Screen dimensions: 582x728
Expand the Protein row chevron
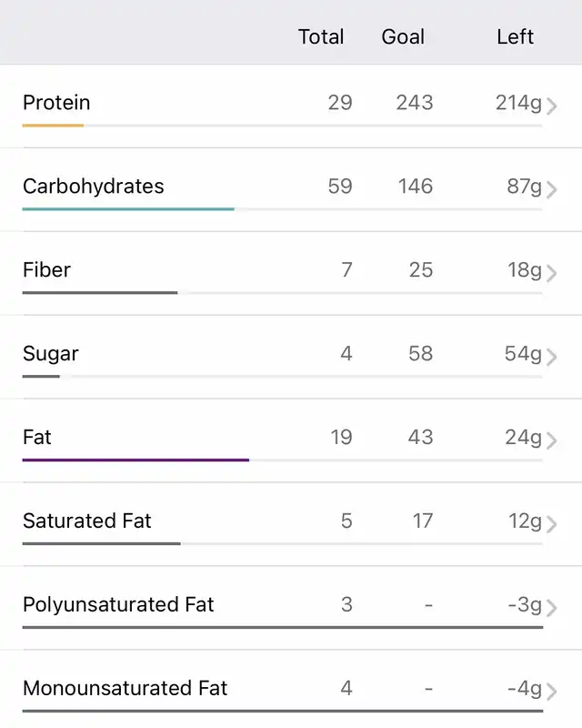coord(552,106)
